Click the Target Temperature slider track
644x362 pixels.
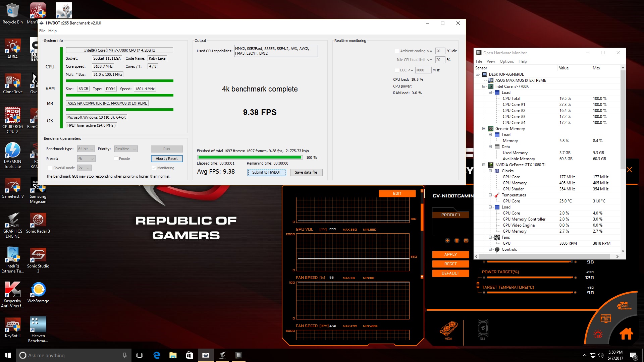click(x=530, y=293)
